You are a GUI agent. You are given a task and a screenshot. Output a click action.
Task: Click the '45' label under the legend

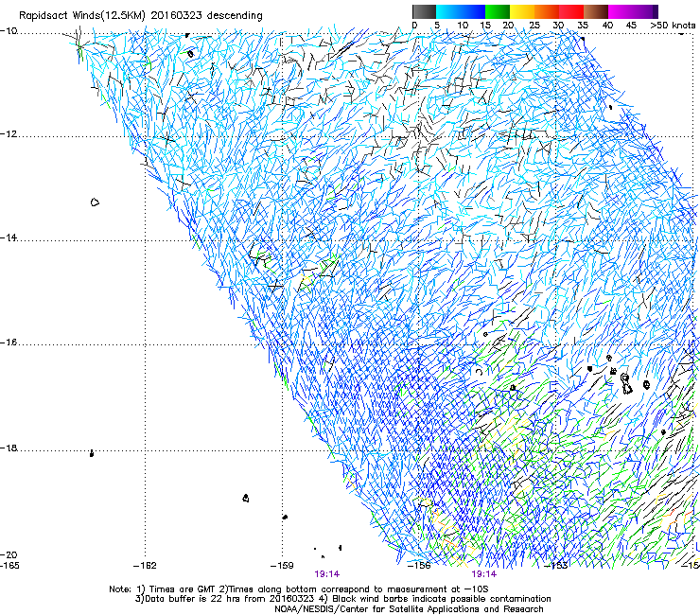pos(631,26)
